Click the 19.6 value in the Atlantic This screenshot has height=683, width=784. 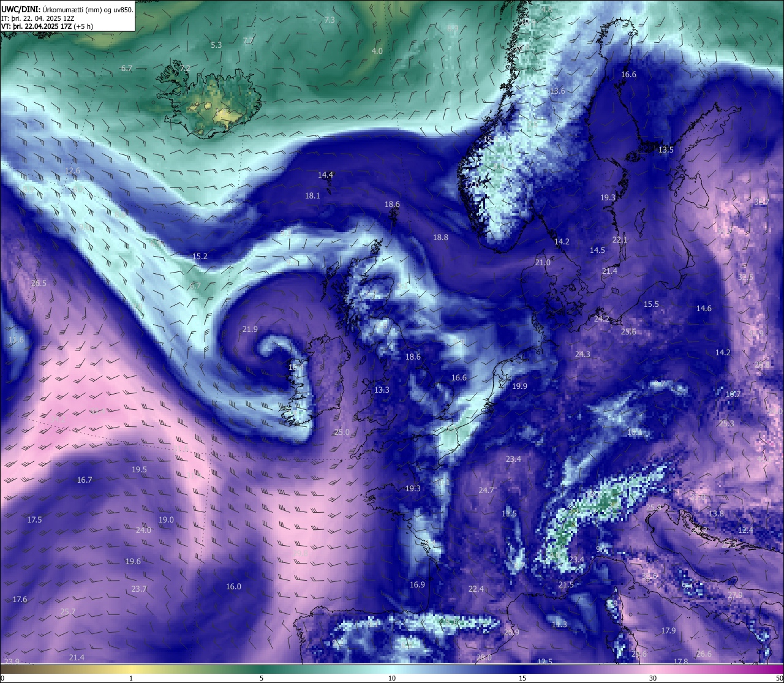(133, 562)
